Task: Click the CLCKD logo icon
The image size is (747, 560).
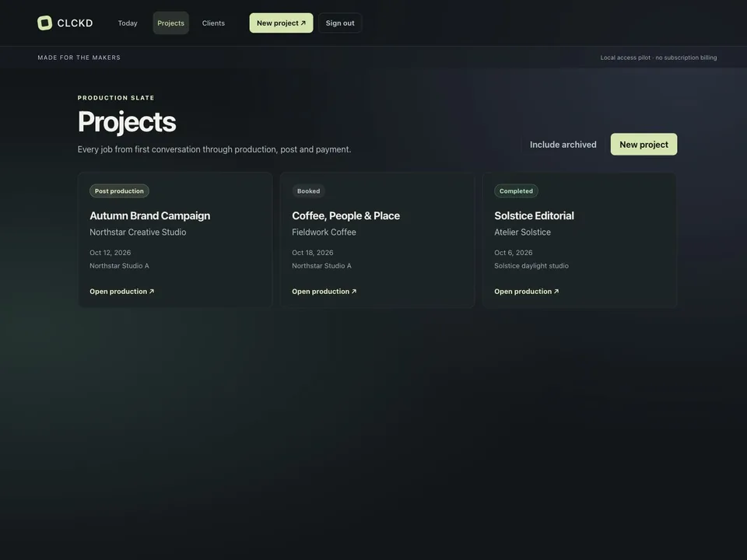Action: point(45,23)
